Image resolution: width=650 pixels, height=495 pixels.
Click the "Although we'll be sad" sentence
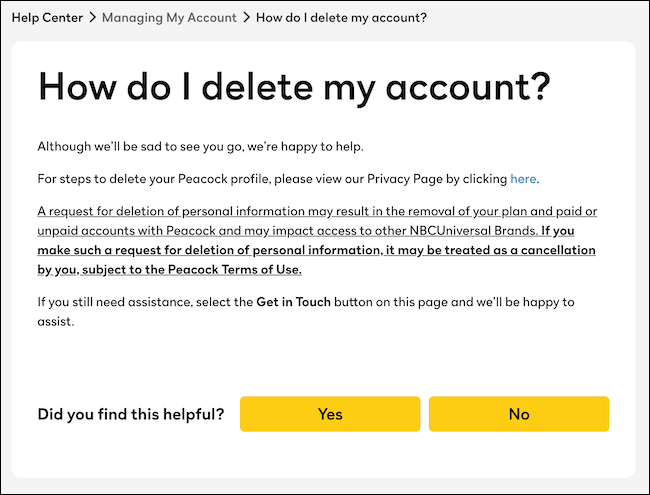point(200,147)
